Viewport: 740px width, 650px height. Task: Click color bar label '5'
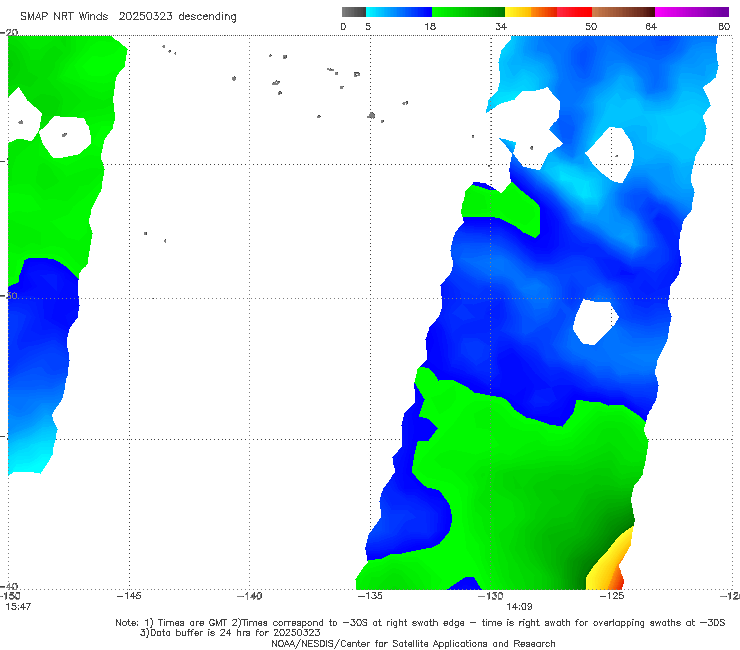pos(368,26)
